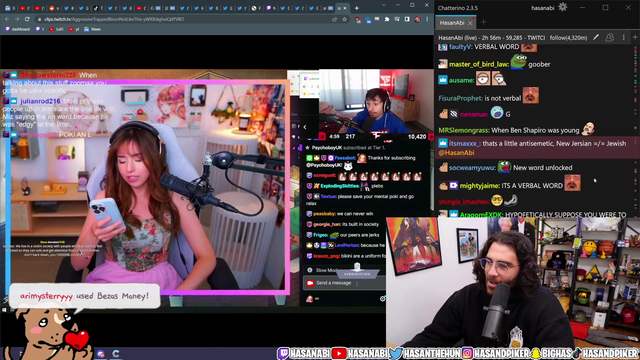The width and height of the screenshot is (640, 360).
Task: Click the first browser extension icon after star
Action: [358, 19]
